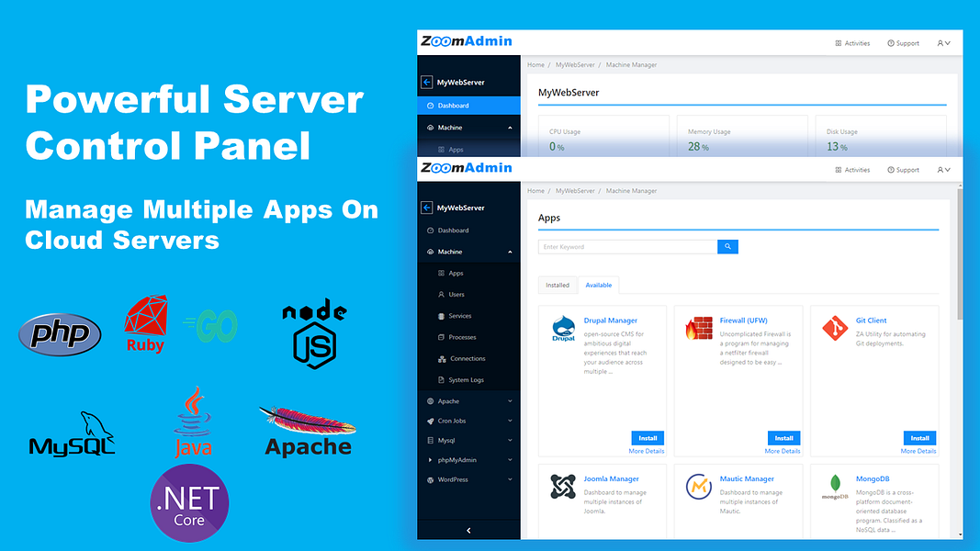The width and height of the screenshot is (980, 551).
Task: Open the Firewall (UFW) title link
Action: [x=743, y=320]
